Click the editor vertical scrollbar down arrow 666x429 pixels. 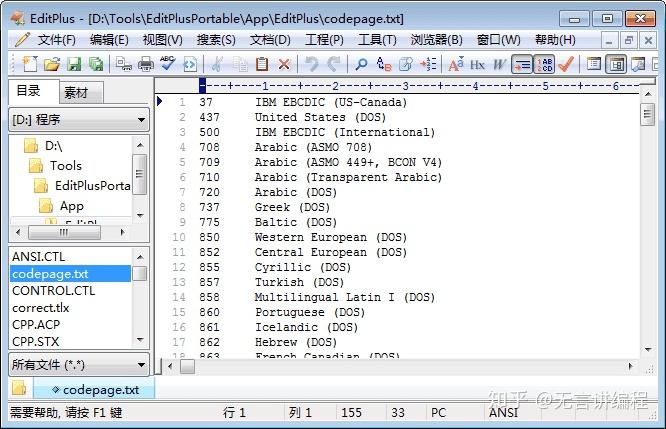(x=648, y=350)
